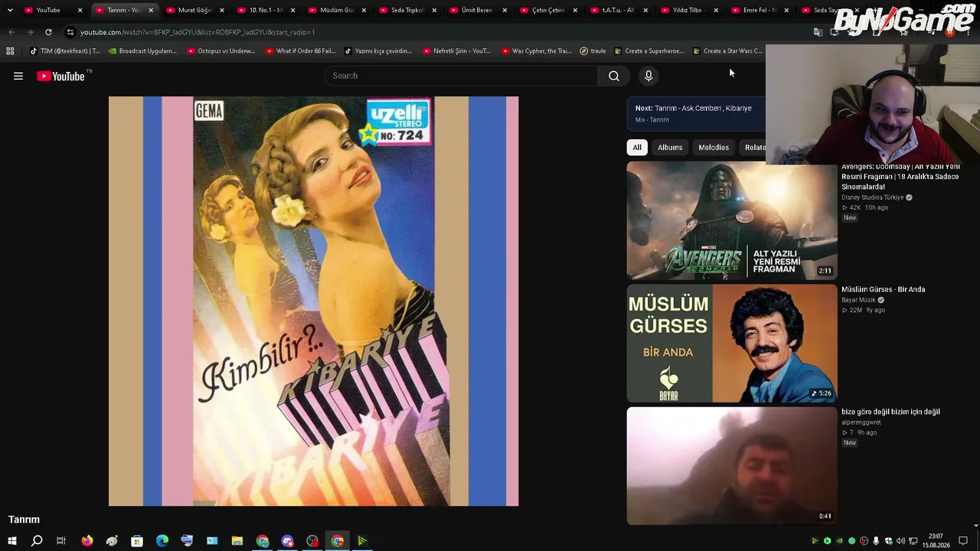Screen dimensions: 980x551
Task: Open the tab search dropdown arrow
Action: [10, 10]
